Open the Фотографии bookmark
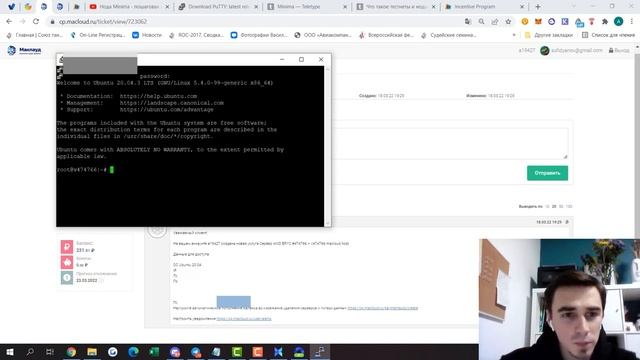This screenshot has height=360, width=640. click(259, 35)
